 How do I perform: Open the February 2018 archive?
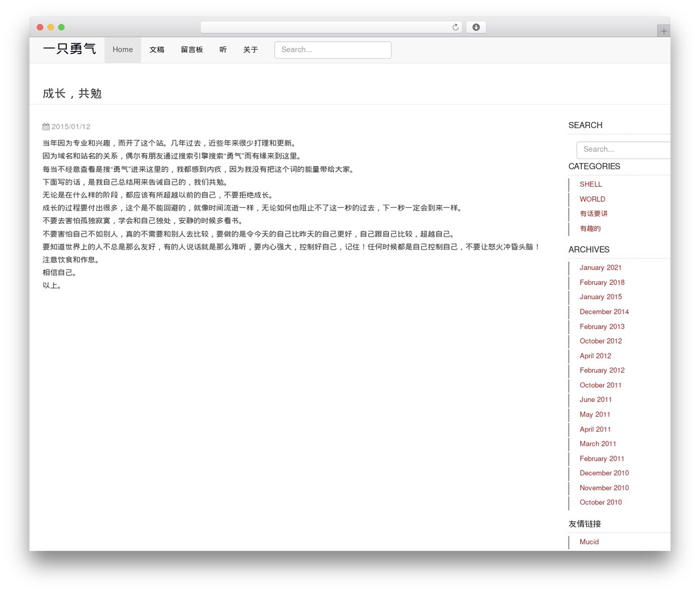(602, 282)
